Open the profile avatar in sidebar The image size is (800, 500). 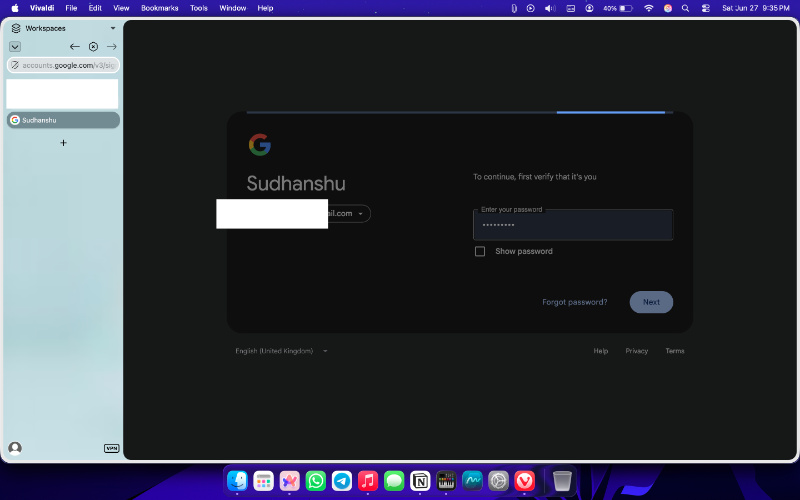coord(15,448)
